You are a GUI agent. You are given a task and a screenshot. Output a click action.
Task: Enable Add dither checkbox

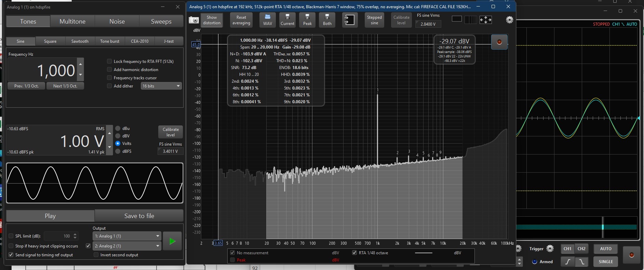pyautogui.click(x=109, y=86)
